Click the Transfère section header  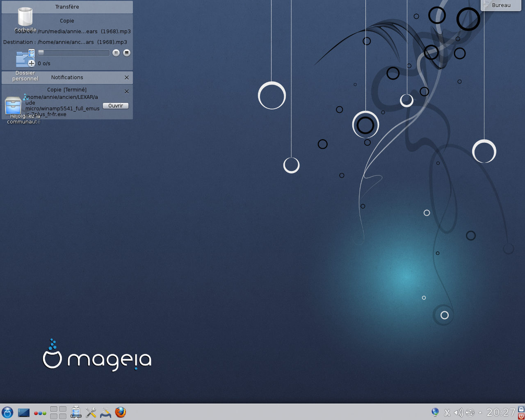[x=67, y=7]
